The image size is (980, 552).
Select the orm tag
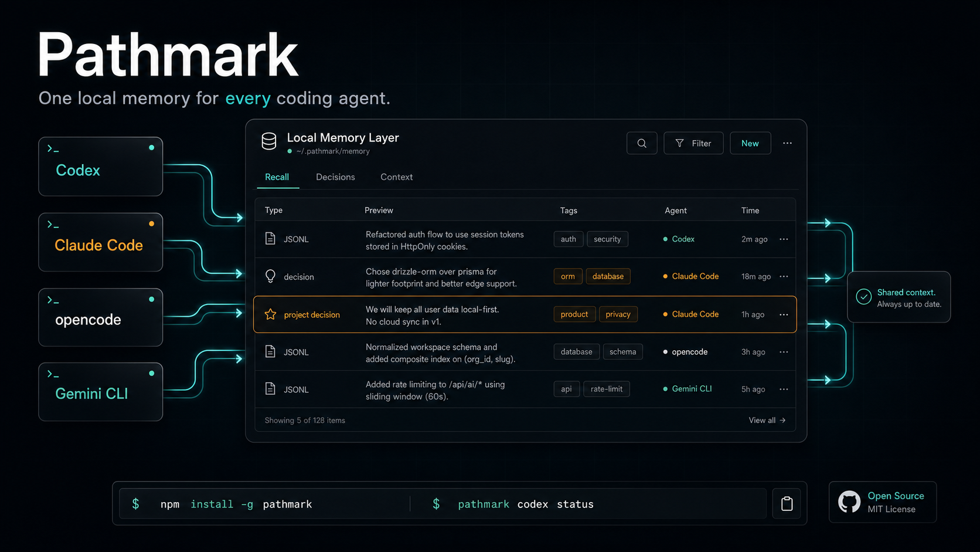[x=568, y=276]
